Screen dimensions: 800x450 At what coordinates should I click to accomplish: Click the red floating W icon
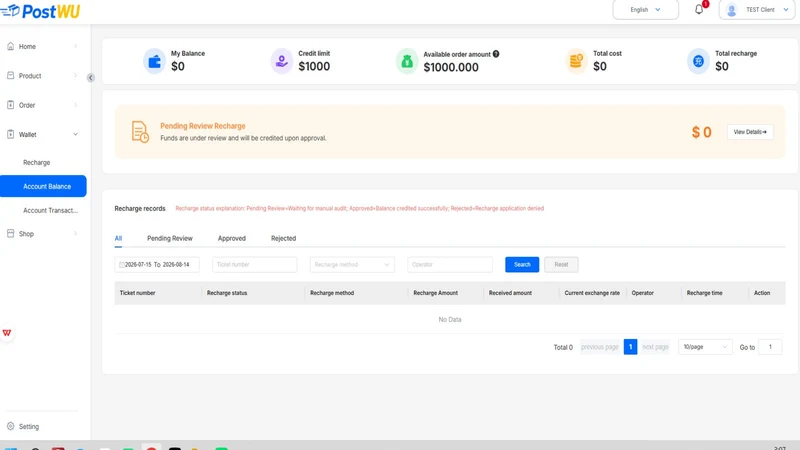(x=7, y=333)
